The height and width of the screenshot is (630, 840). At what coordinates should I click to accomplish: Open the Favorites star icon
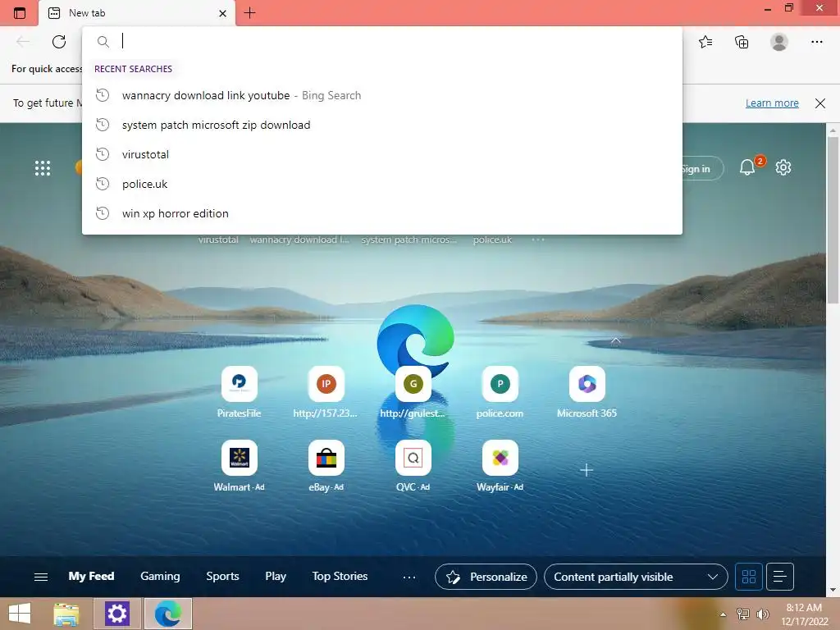pos(705,42)
